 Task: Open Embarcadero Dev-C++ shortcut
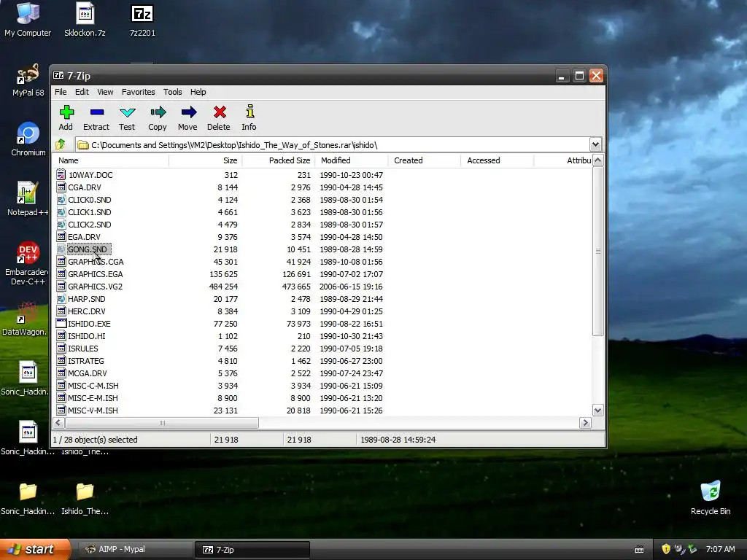(28, 262)
